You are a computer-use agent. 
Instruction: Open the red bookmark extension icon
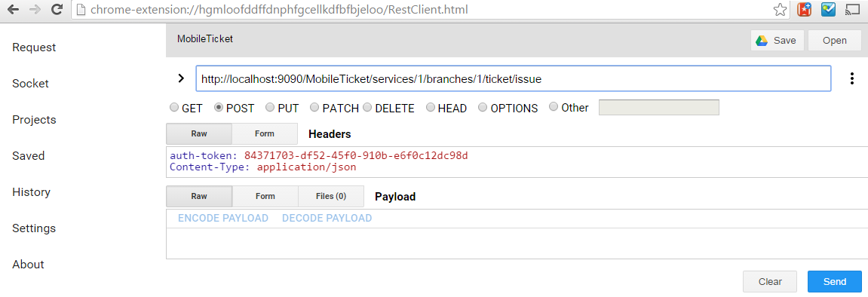(x=805, y=9)
